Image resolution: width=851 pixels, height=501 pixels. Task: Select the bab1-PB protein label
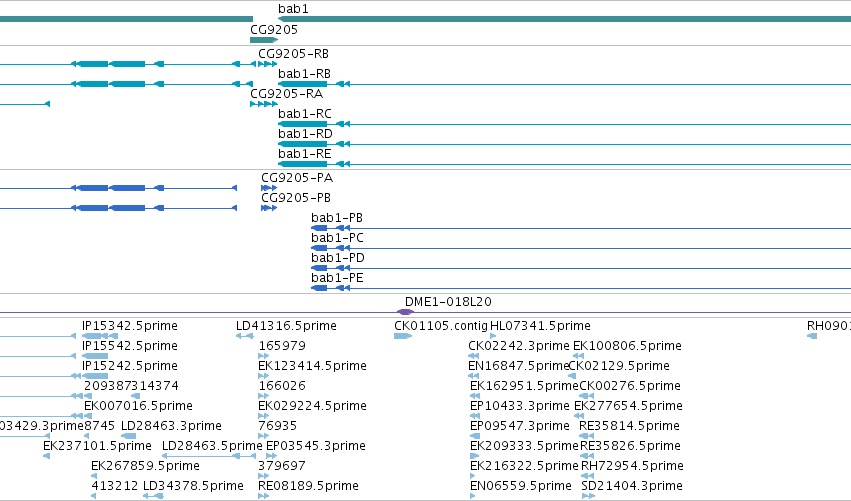coord(336,218)
